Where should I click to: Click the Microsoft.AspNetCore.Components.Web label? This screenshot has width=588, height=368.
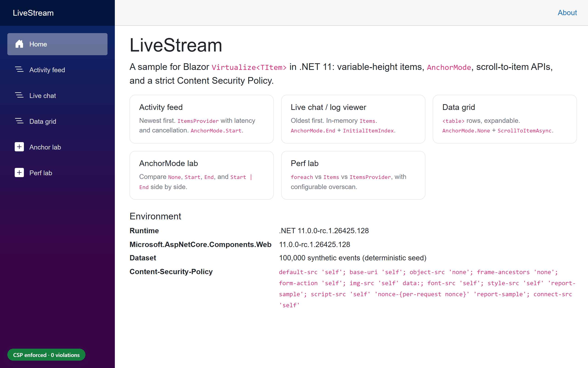click(201, 244)
